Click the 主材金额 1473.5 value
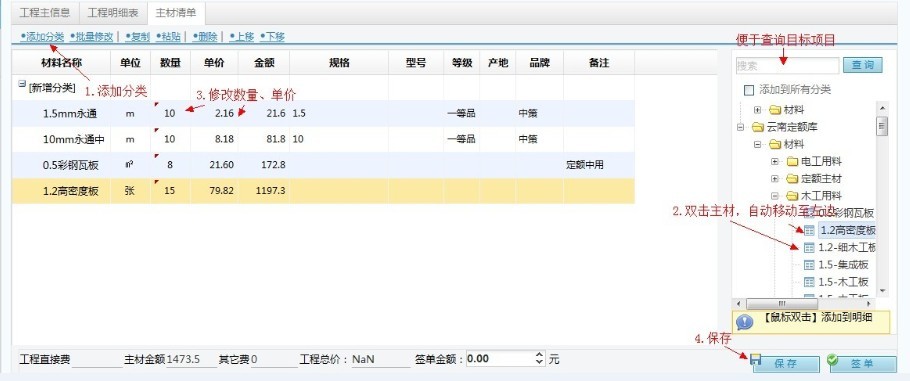 tap(183, 360)
